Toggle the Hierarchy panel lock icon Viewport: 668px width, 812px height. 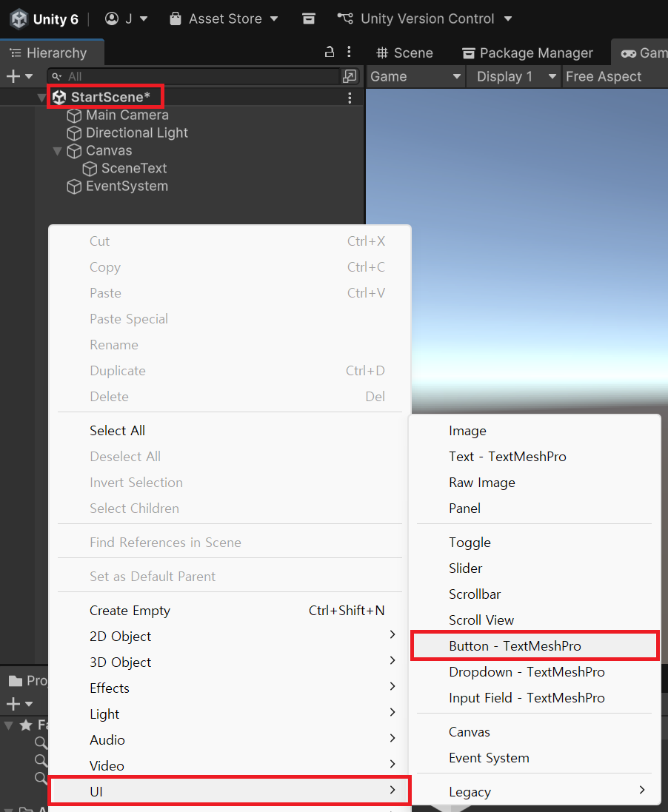tap(329, 51)
